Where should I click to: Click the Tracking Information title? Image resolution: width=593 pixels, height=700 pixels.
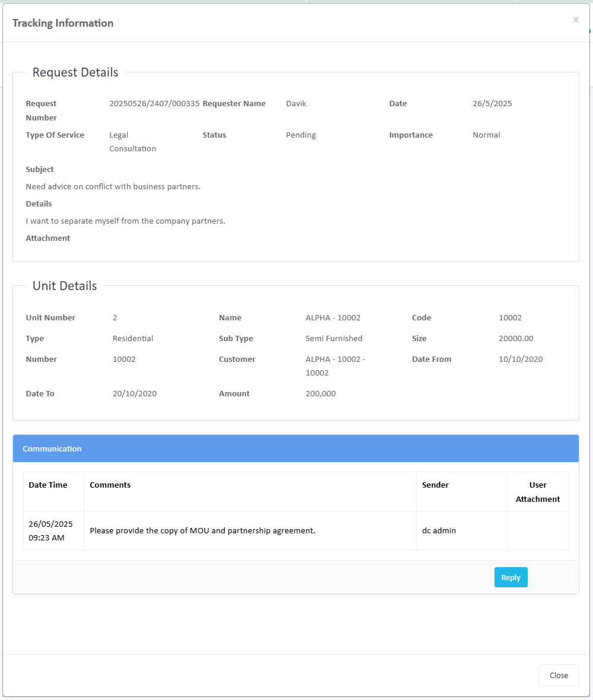tap(63, 23)
